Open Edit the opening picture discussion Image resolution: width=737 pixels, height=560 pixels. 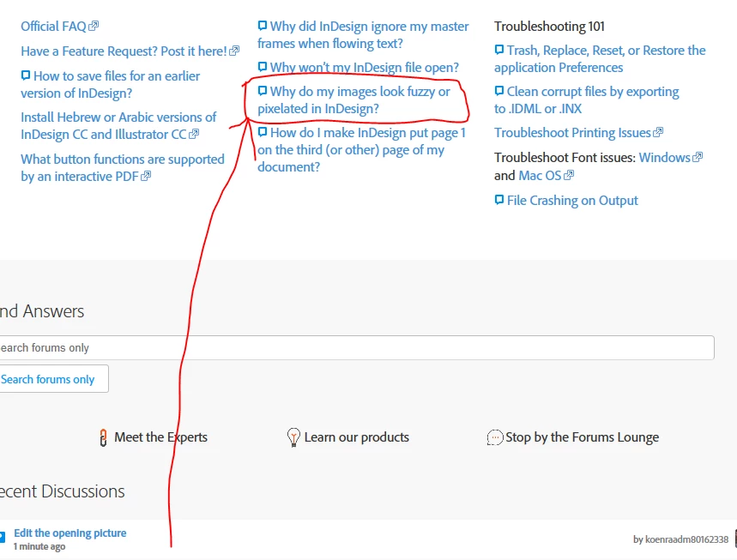point(70,533)
